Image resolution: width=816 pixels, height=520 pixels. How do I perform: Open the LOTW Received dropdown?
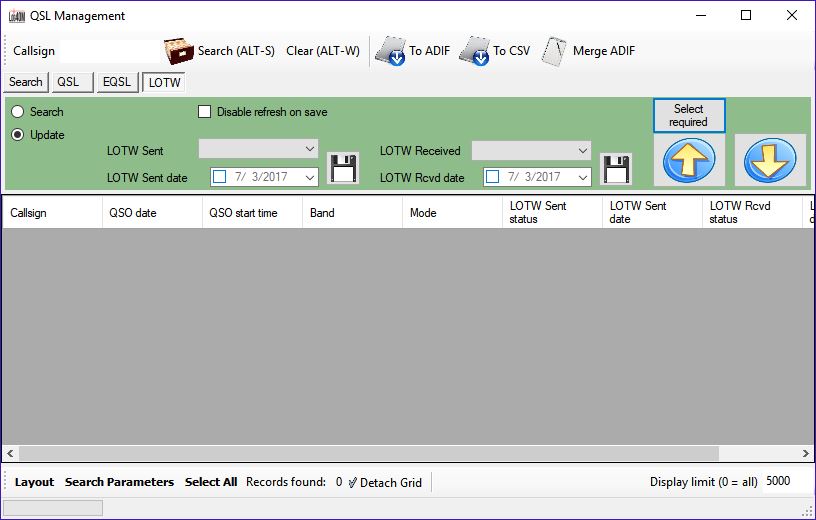(531, 151)
